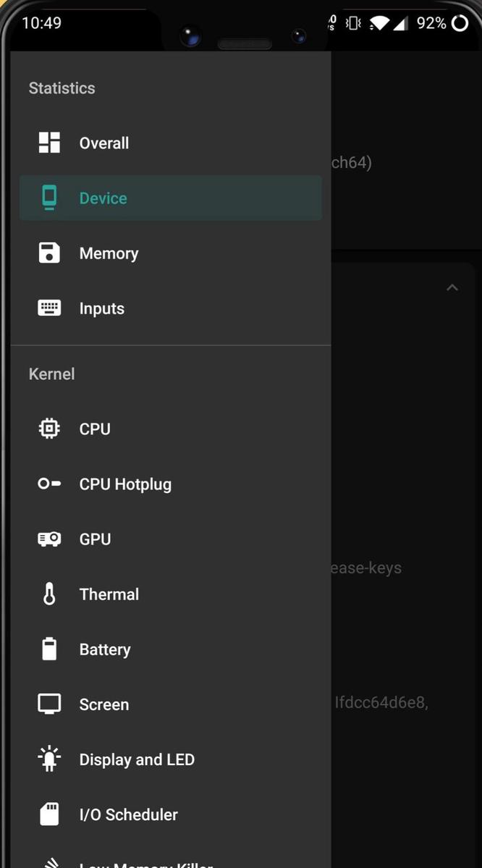
Task: Collapse the expanded card using the chevron
Action: click(452, 287)
